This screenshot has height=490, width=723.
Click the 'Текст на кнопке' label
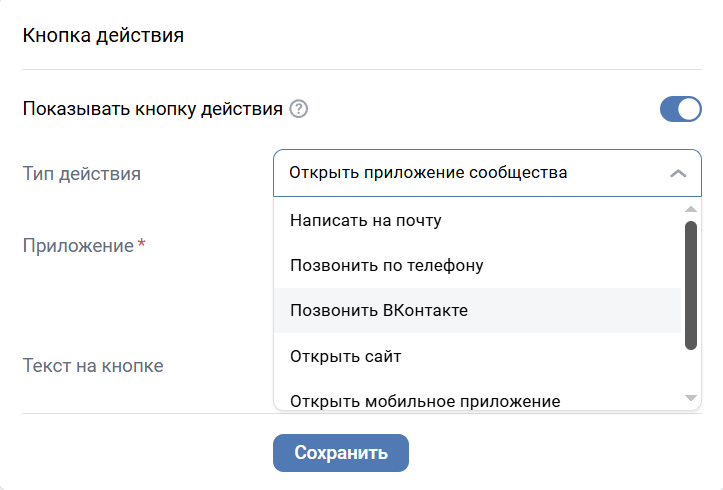[x=93, y=365]
